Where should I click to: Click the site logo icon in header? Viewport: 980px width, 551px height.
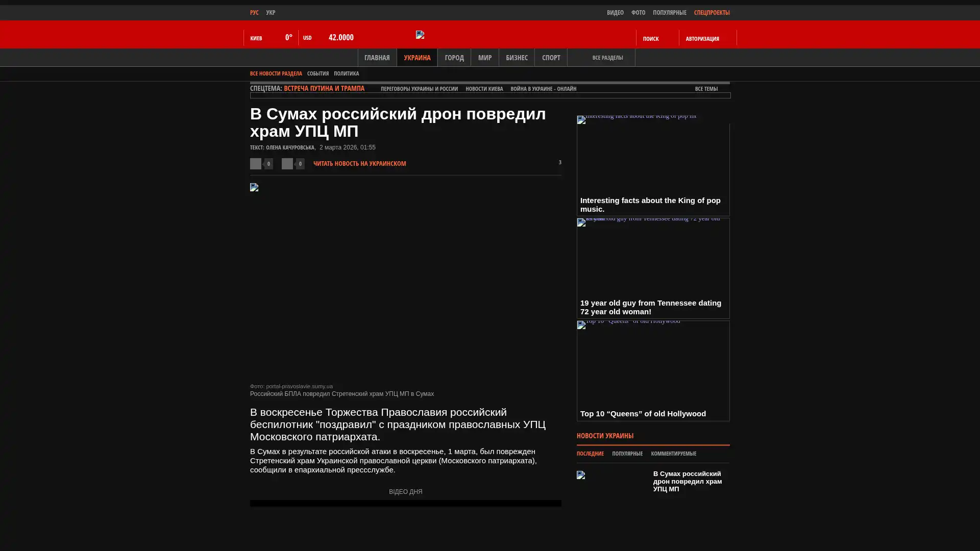pyautogui.click(x=420, y=35)
